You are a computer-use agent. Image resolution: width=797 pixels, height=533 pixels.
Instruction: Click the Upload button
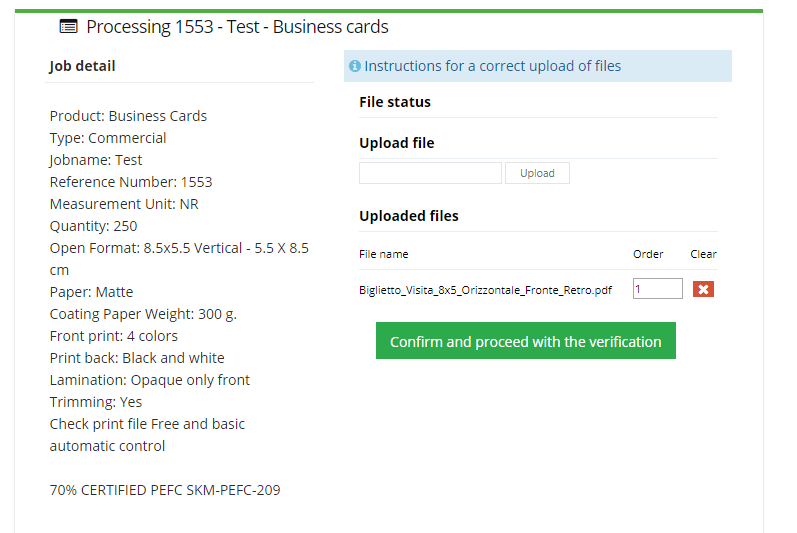pyautogui.click(x=537, y=173)
